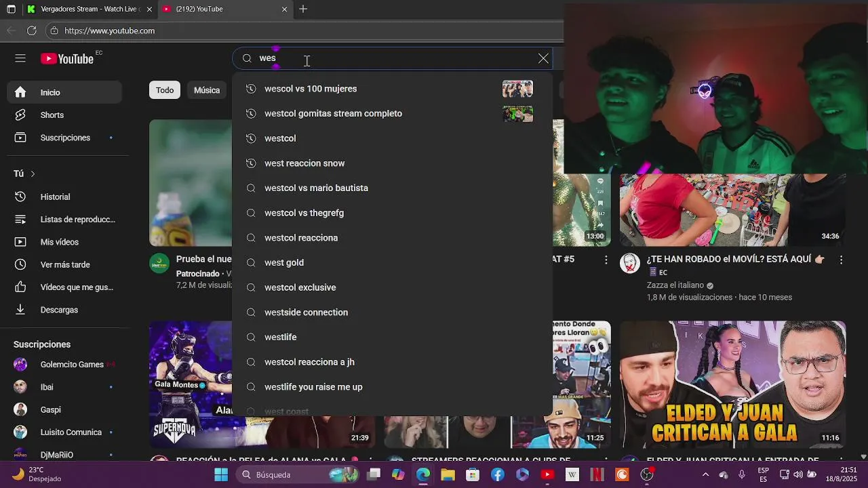Select the 'Música' filter chip

(207, 90)
